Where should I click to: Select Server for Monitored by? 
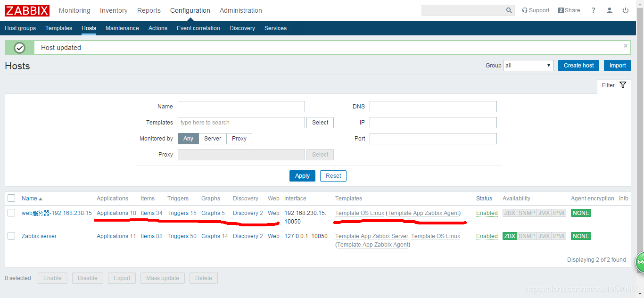tap(213, 139)
